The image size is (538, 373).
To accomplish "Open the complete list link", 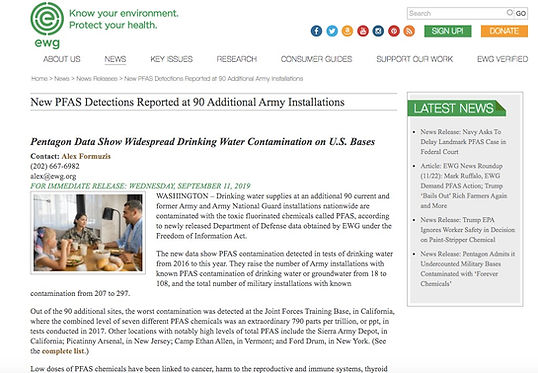I will (x=63, y=351).
